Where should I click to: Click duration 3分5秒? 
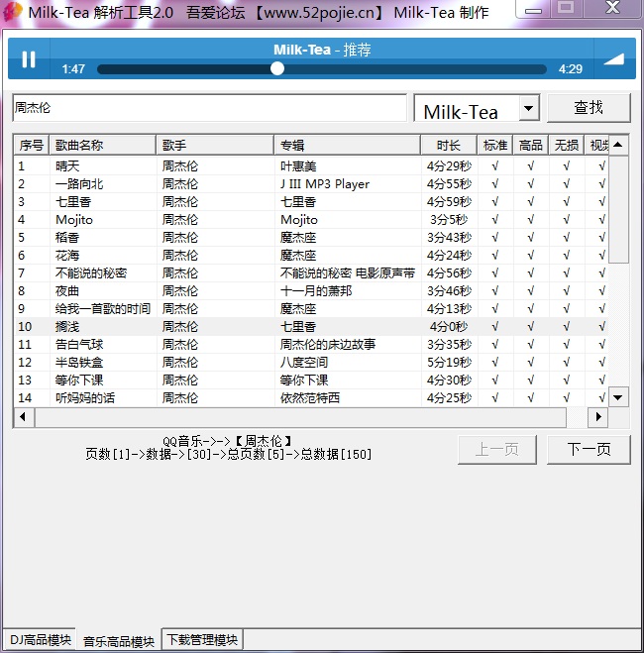pyautogui.click(x=449, y=220)
